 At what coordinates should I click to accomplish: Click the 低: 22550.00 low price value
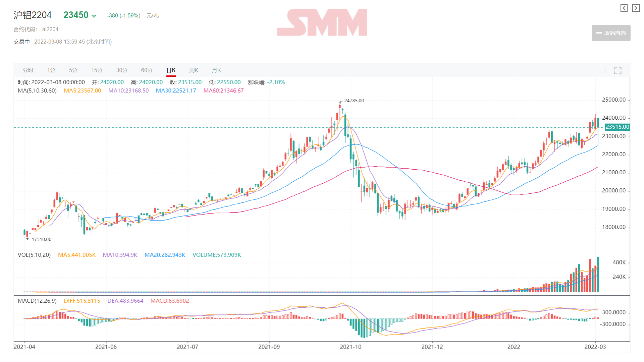point(225,82)
